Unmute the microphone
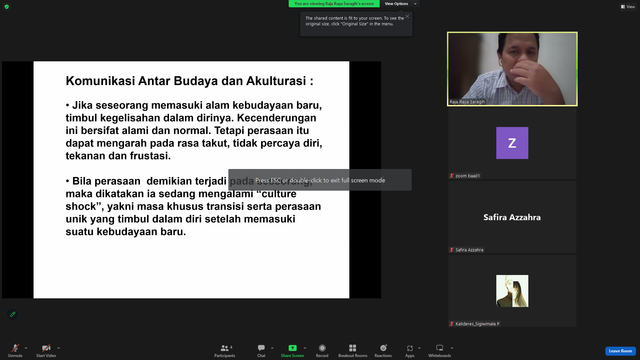Image resolution: width=640 pixels, height=360 pixels. pos(15,350)
